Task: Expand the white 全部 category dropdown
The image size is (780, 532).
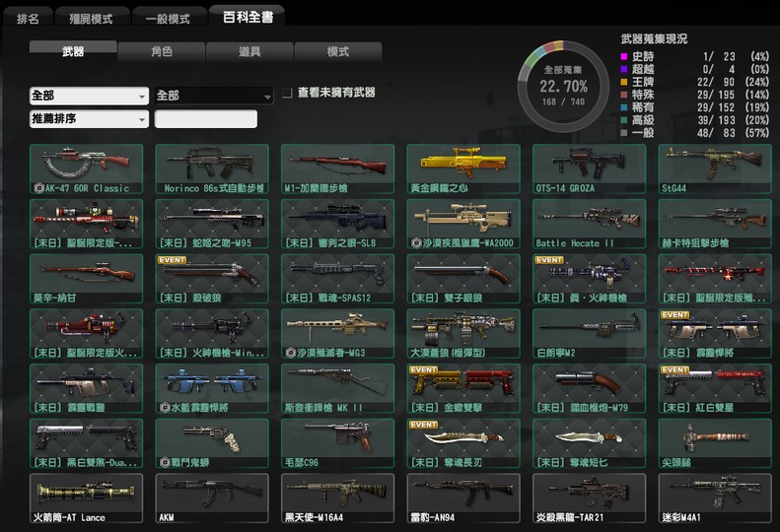Action: (89, 96)
